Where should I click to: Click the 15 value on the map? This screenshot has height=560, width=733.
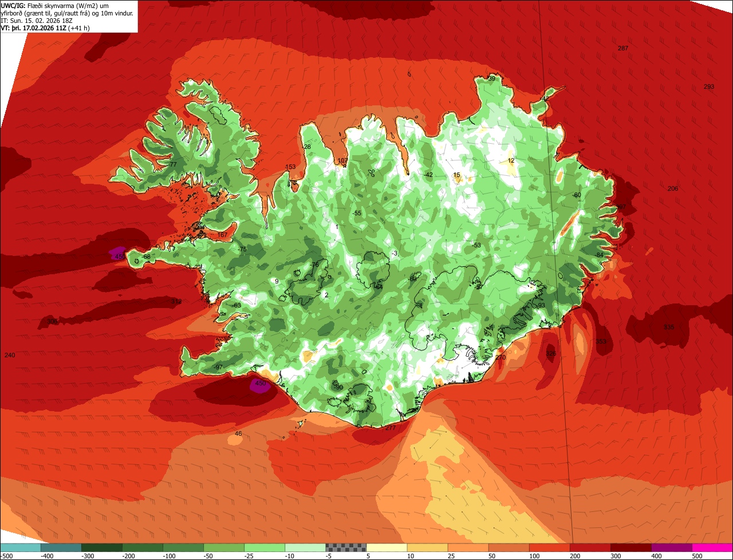pyautogui.click(x=456, y=175)
